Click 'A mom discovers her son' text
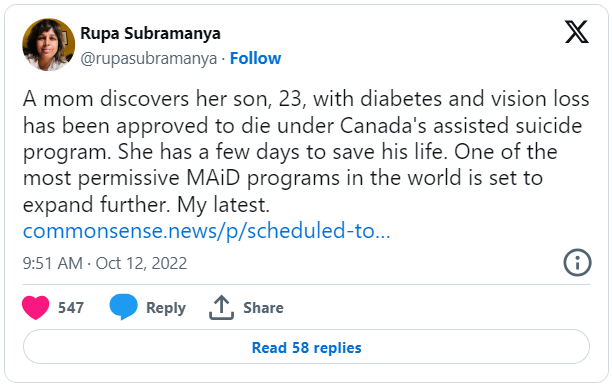The width and height of the screenshot is (612, 385). click(x=146, y=99)
